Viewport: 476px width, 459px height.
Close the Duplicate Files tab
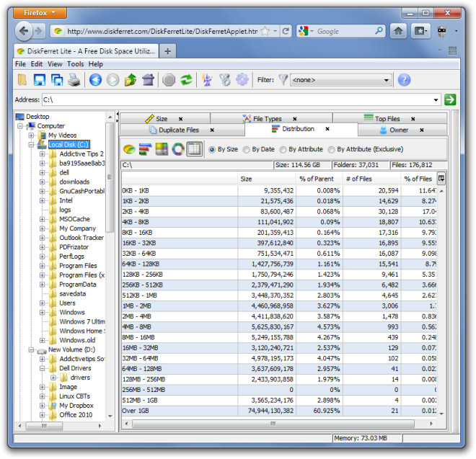(212, 130)
